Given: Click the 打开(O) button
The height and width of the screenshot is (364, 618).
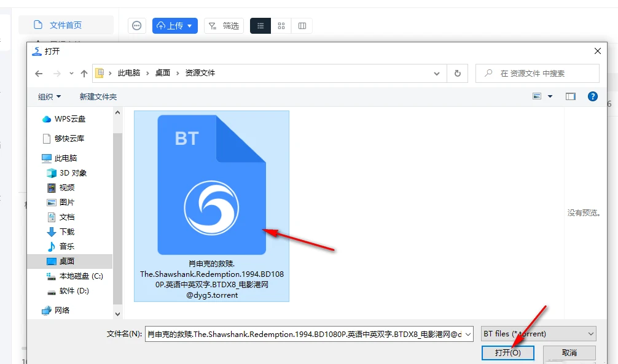Looking at the screenshot, I should click(507, 352).
